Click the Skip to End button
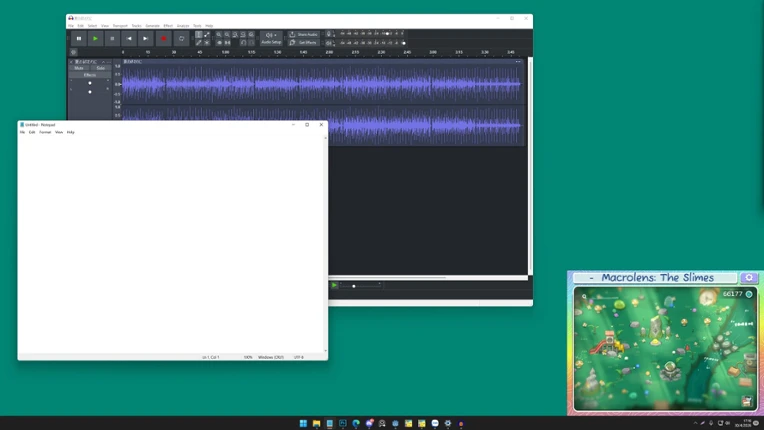Image resolution: width=764 pixels, height=430 pixels. 146,38
